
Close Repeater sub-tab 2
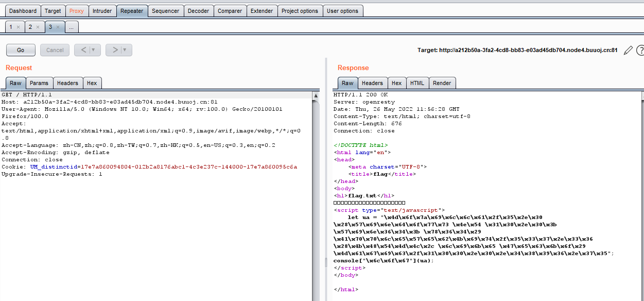pos(38,27)
